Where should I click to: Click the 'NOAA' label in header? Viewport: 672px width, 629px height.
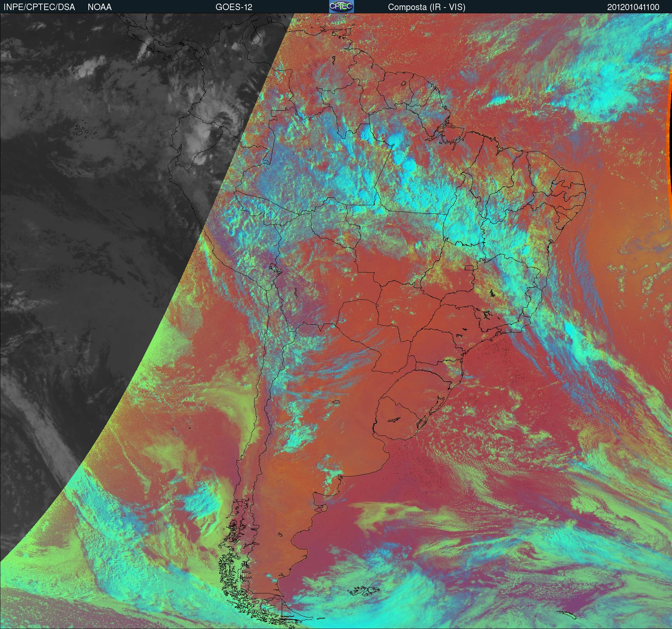pyautogui.click(x=100, y=7)
